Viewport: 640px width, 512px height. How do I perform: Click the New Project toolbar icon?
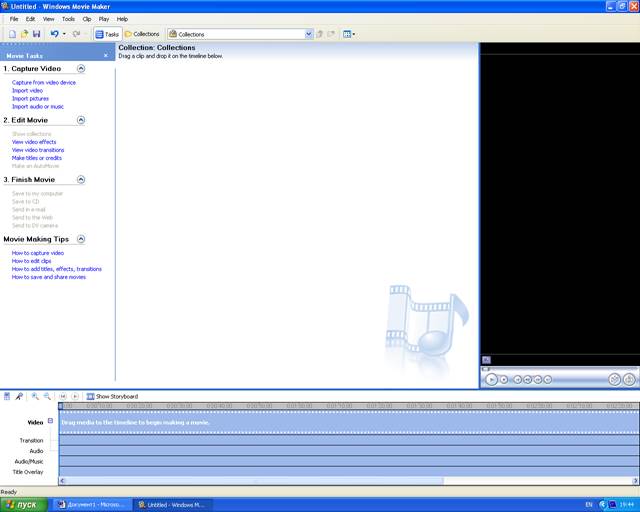point(12,34)
